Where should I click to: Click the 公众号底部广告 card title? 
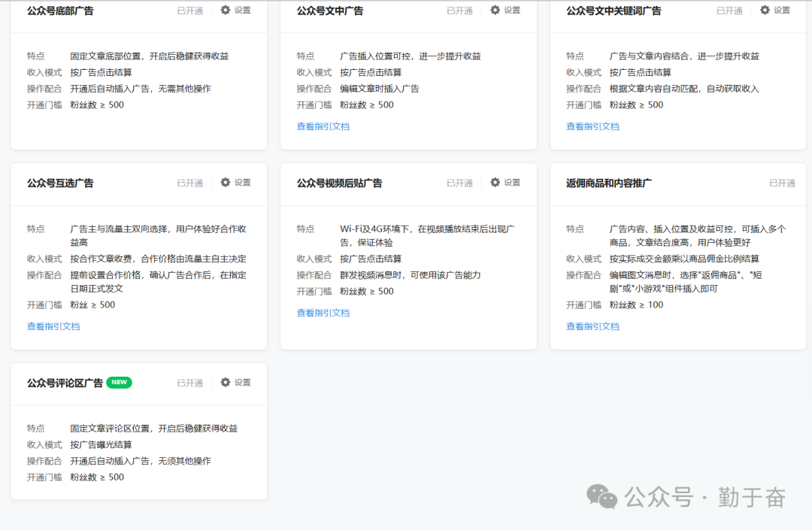(61, 11)
